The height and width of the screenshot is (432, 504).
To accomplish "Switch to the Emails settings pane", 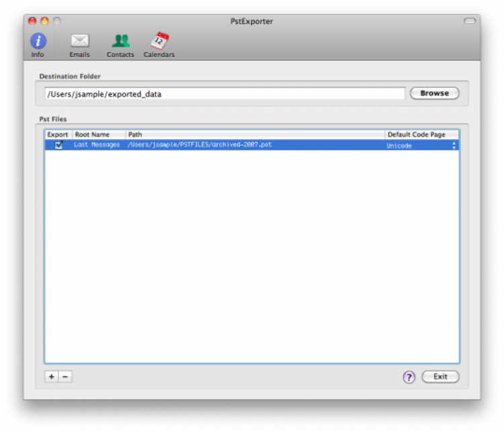I will click(x=79, y=45).
